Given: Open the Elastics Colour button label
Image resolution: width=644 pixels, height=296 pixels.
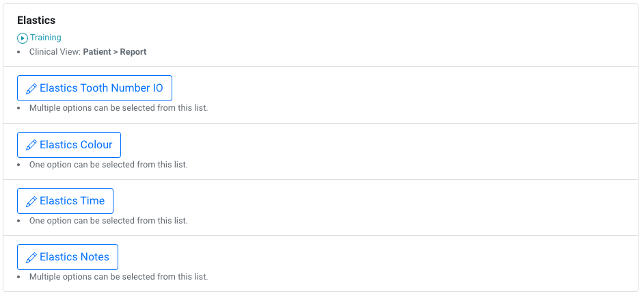Looking at the screenshot, I should [x=76, y=145].
